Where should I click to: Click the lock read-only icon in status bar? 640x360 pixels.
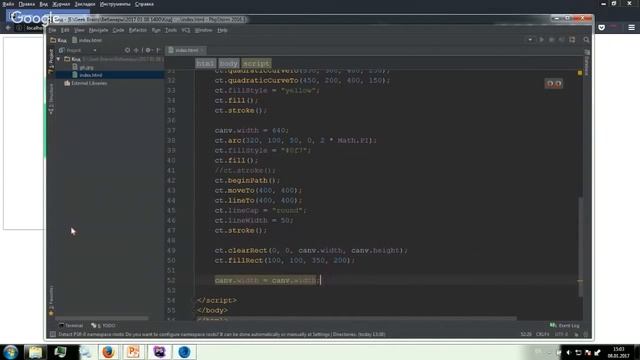tap(577, 334)
